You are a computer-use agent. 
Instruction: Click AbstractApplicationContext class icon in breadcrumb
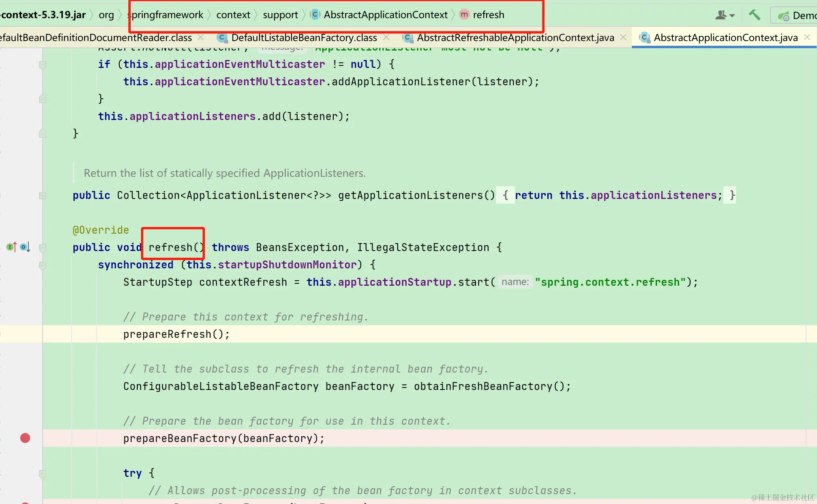(315, 15)
